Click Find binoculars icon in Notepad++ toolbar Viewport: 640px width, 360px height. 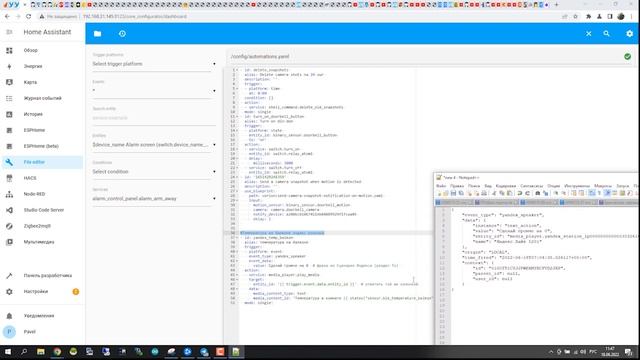[538, 193]
